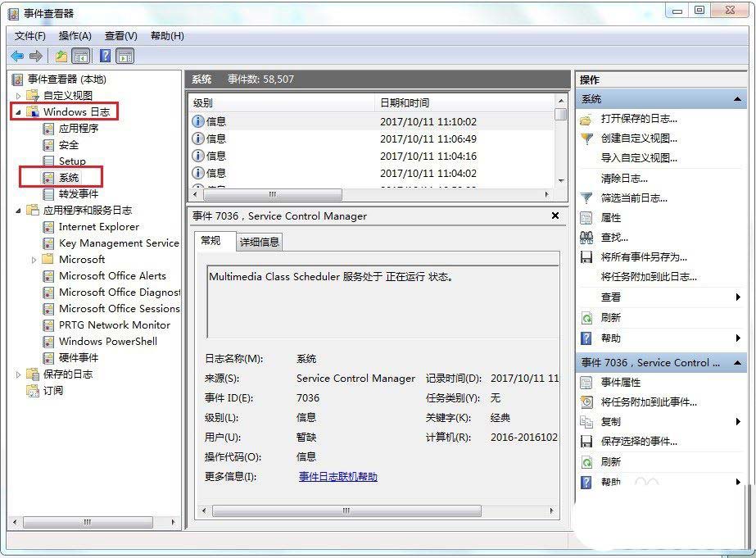Click the find binoculars icon

(586, 238)
